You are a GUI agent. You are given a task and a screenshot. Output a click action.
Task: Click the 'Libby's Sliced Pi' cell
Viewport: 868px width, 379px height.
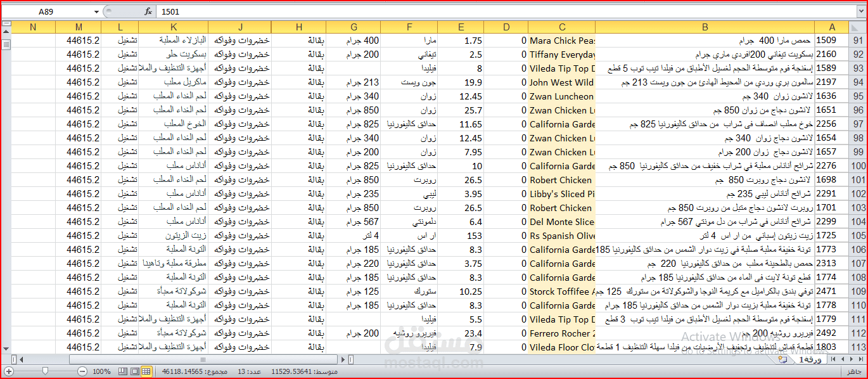coord(561,194)
